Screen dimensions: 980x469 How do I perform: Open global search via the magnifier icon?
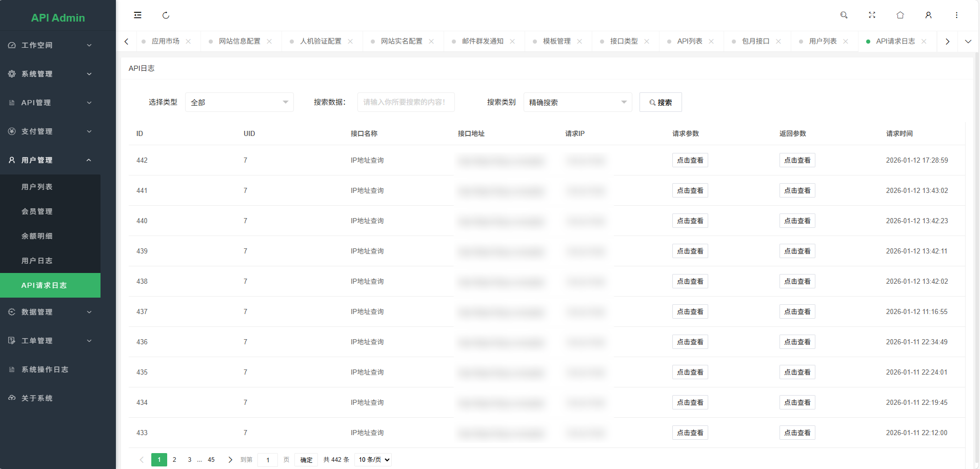844,15
